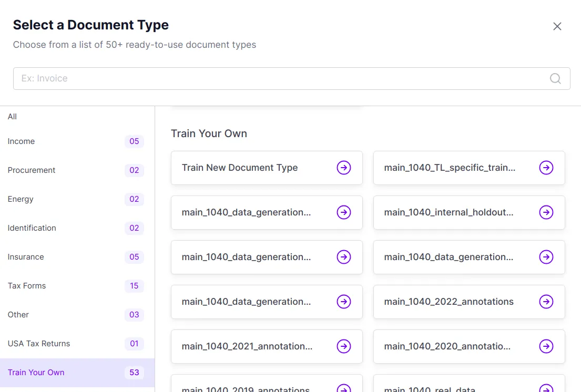This screenshot has height=392, width=581.
Task: Click the 53 count badge beside Train Your Own
Action: pyautogui.click(x=134, y=373)
